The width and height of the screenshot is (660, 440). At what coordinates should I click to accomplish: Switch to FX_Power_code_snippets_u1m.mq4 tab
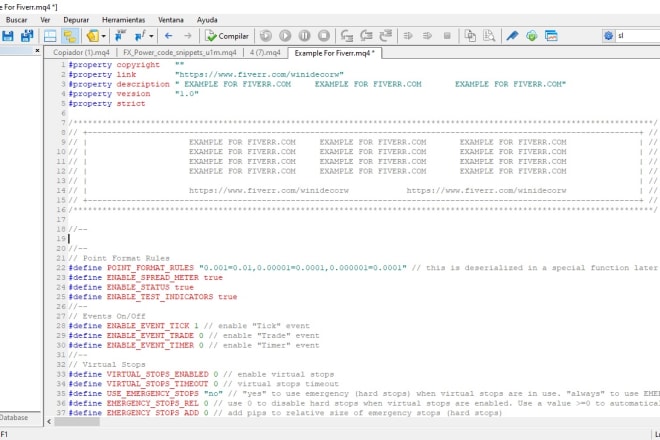coord(180,53)
